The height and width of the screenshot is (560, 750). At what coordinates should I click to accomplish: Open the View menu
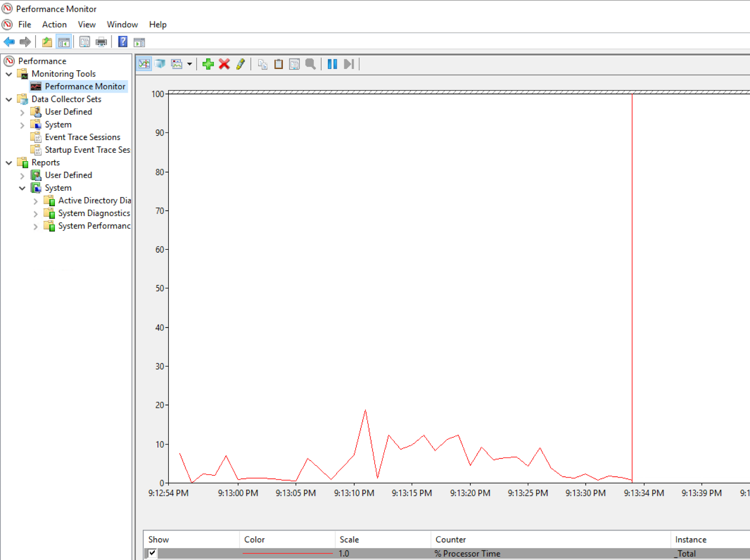[x=87, y=24]
